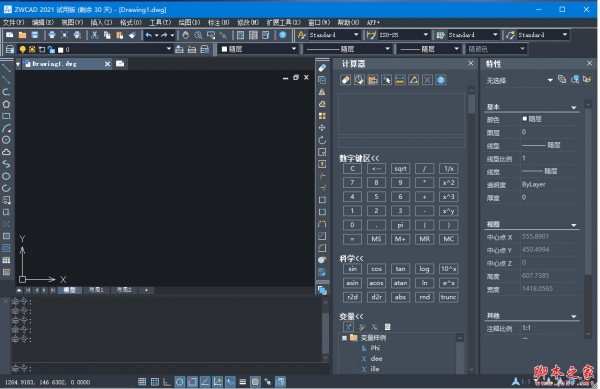The image size is (600, 389).
Task: Collapse the 数字键区 section in calculator
Action: point(359,158)
